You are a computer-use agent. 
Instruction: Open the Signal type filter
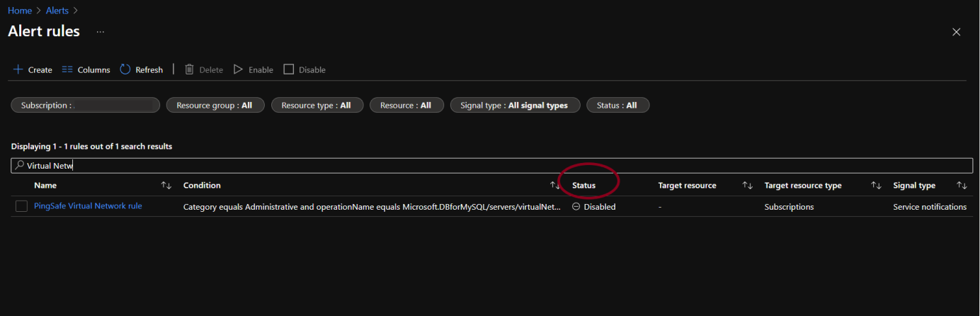pyautogui.click(x=514, y=105)
